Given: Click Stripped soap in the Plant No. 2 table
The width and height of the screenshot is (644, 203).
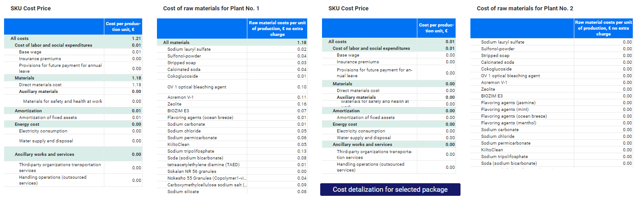Looking at the screenshot, I should [495, 55].
